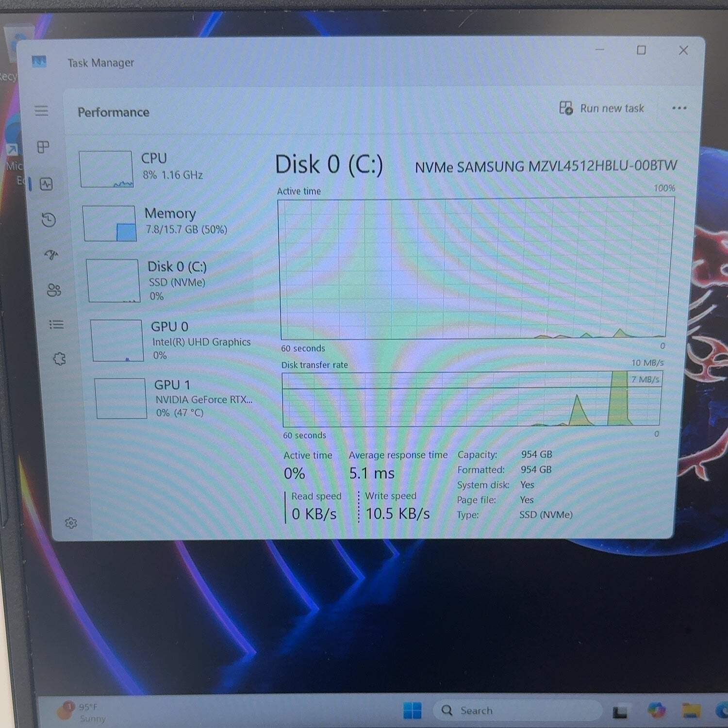Select GPU 0 Intel UHD Graphics entry
Image resolution: width=728 pixels, height=728 pixels.
(172, 340)
